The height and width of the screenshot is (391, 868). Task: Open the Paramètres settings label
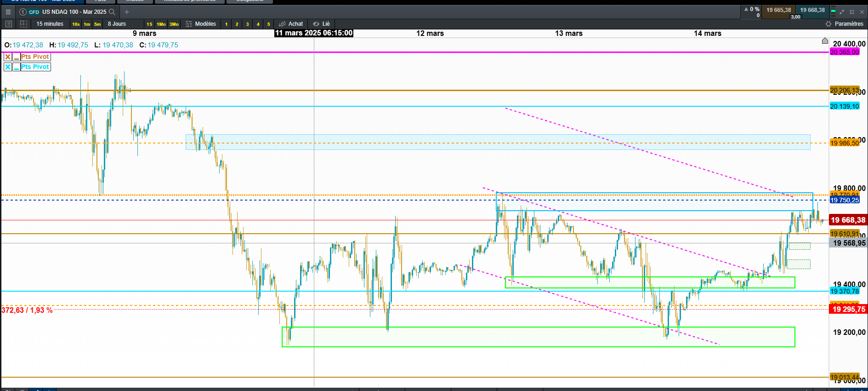tap(849, 24)
